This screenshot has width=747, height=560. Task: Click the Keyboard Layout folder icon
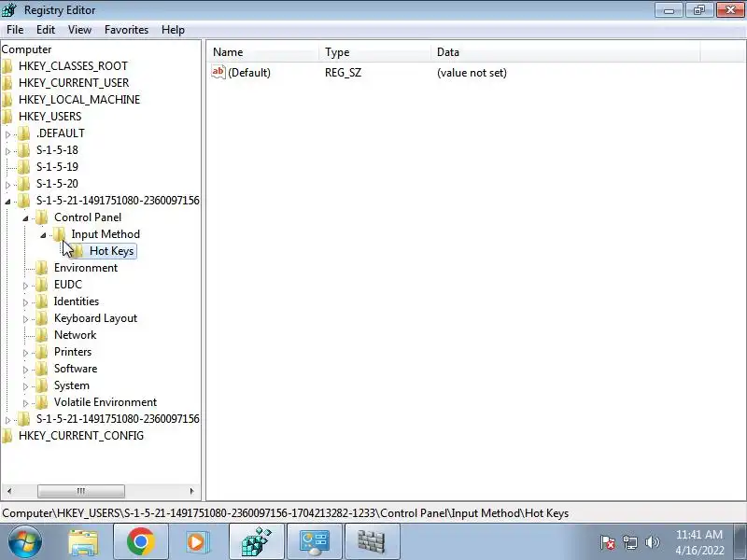[x=42, y=318]
